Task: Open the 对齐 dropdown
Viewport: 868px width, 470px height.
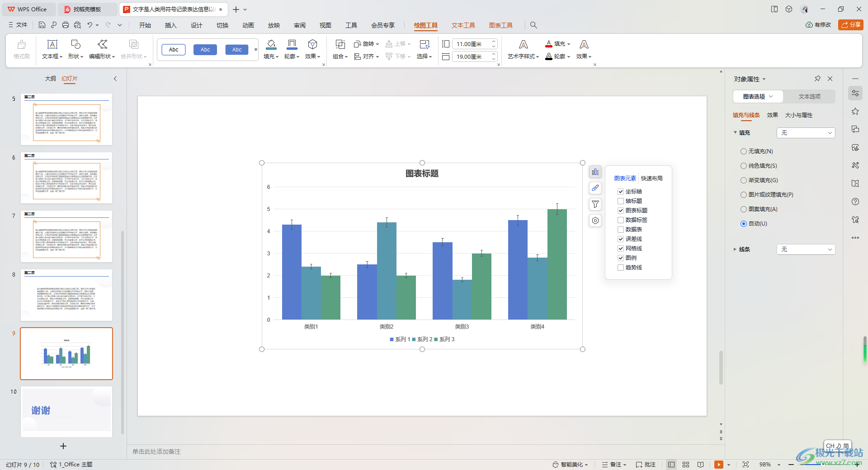Action: click(366, 56)
